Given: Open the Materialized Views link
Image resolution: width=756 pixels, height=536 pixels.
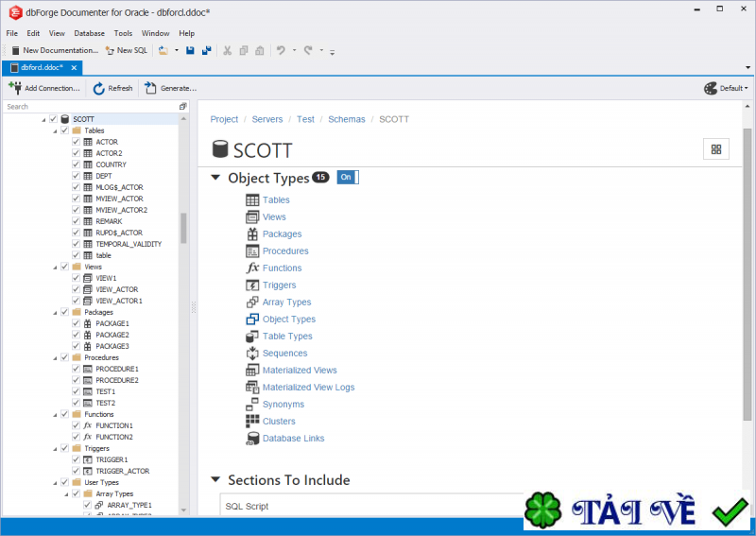Looking at the screenshot, I should [300, 370].
